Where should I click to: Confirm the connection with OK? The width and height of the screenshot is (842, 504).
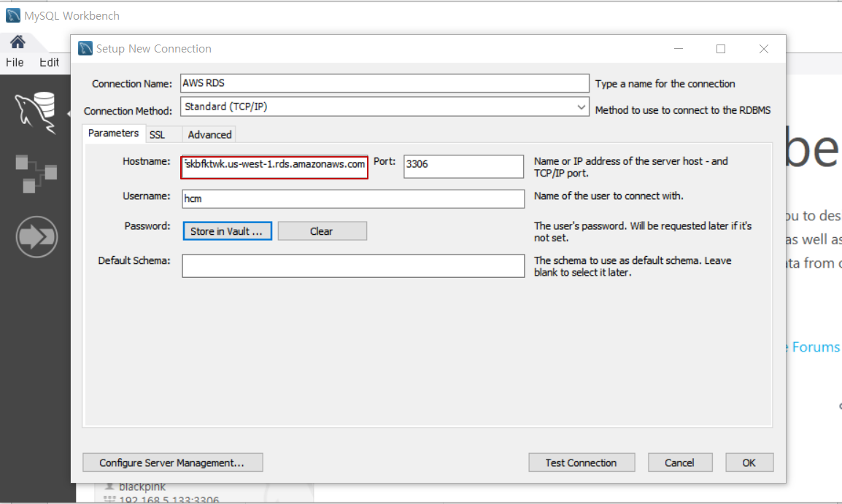coord(749,462)
